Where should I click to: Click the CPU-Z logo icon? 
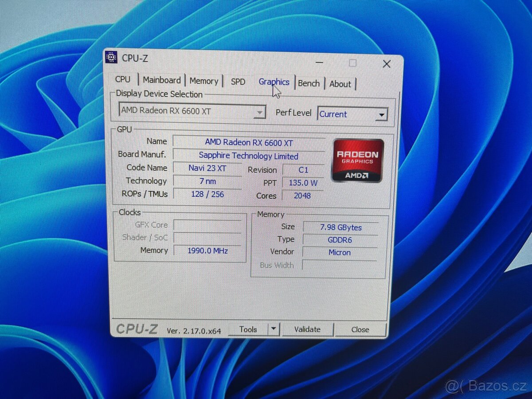coord(112,58)
